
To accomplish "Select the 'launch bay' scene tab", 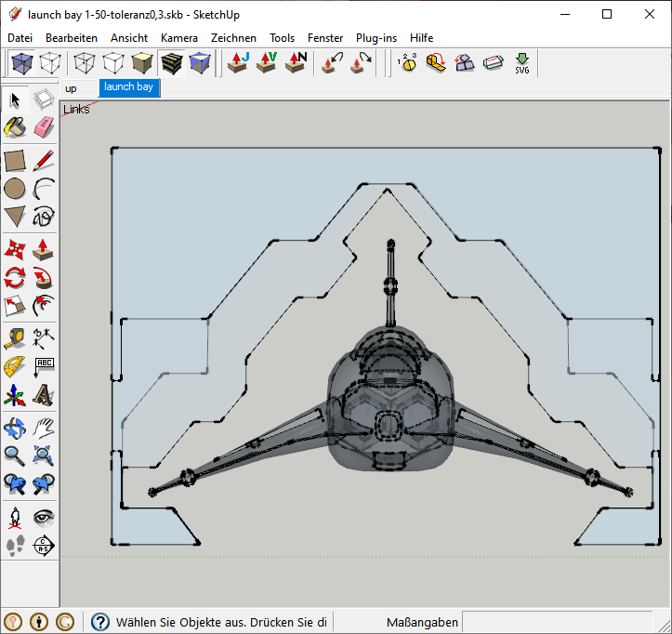I will (x=129, y=87).
